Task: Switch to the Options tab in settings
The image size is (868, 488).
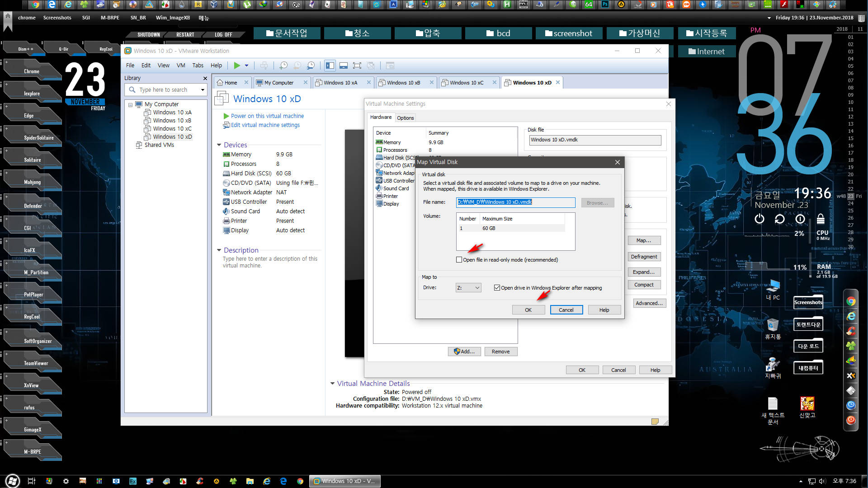Action: click(x=406, y=118)
